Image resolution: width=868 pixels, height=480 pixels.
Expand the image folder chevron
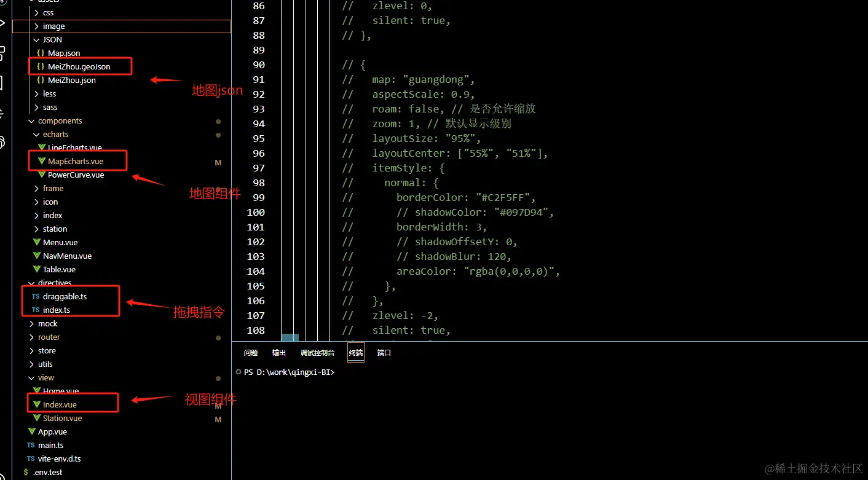tap(36, 26)
